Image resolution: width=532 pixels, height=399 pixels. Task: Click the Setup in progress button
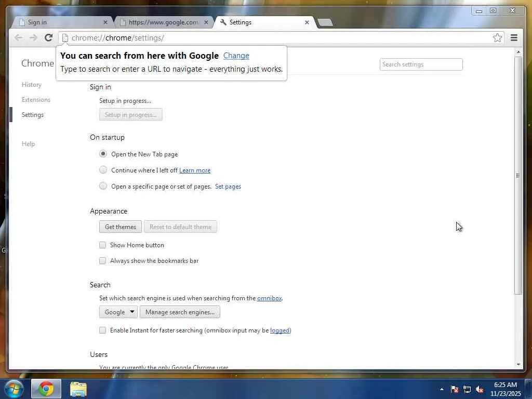click(131, 114)
